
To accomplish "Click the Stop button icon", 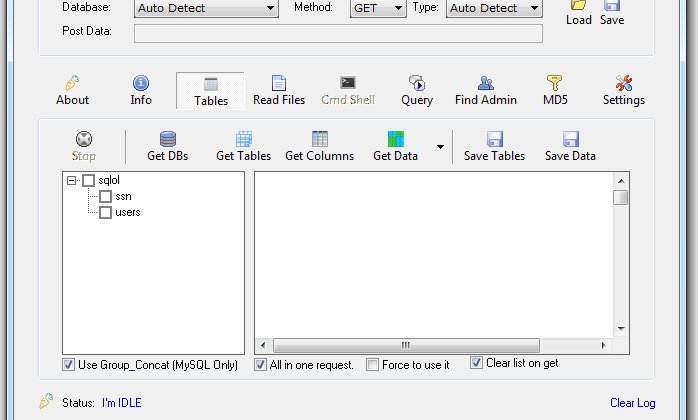I will [84, 139].
